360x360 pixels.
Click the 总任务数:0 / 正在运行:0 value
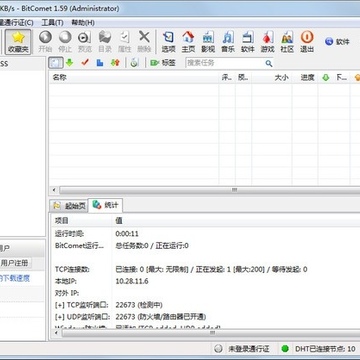pyautogui.click(x=152, y=246)
